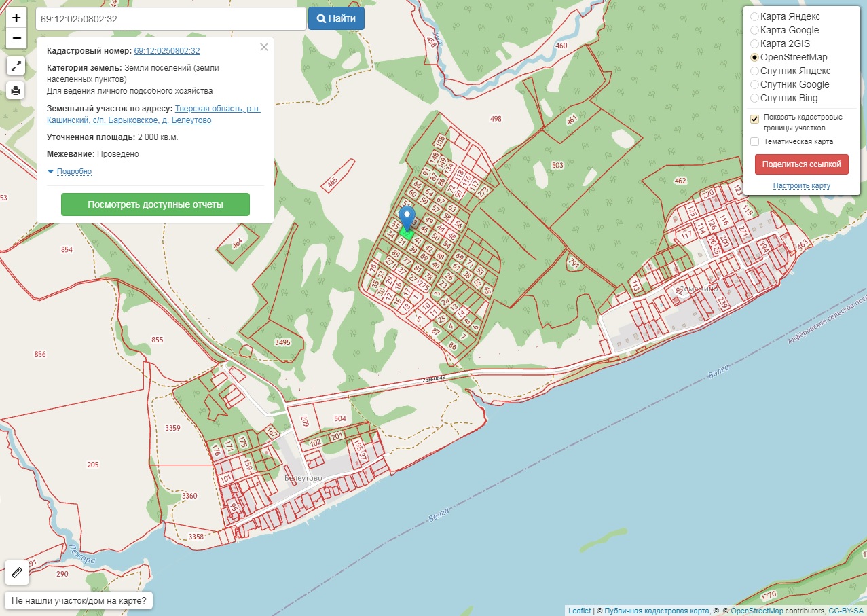Switch to Карта 2GIS layer
The height and width of the screenshot is (616, 867).
pos(754,43)
